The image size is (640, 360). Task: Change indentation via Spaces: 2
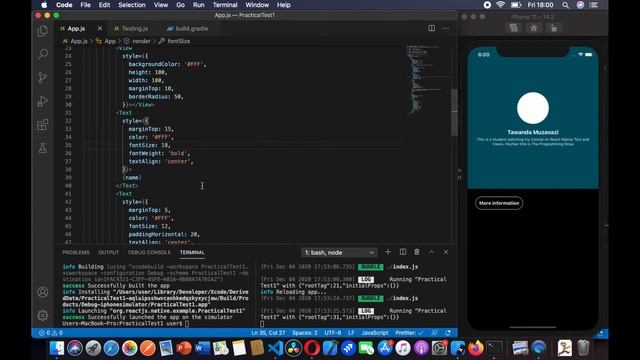tap(304, 333)
